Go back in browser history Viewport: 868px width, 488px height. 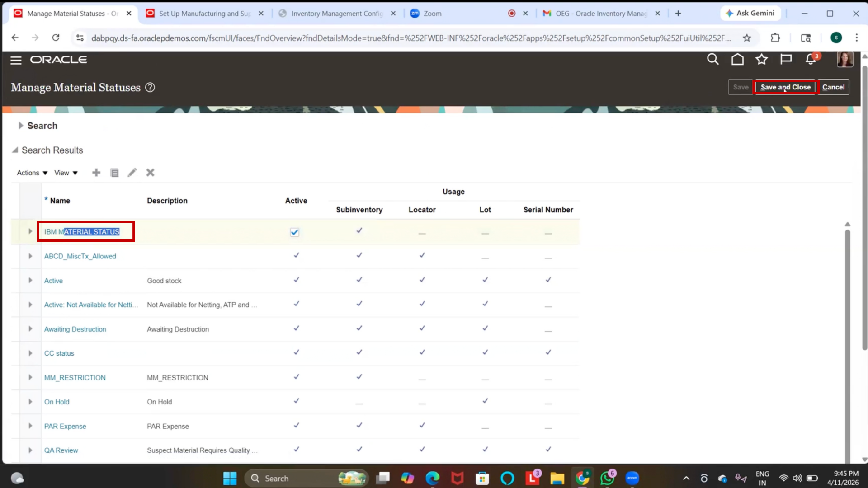[x=15, y=38]
